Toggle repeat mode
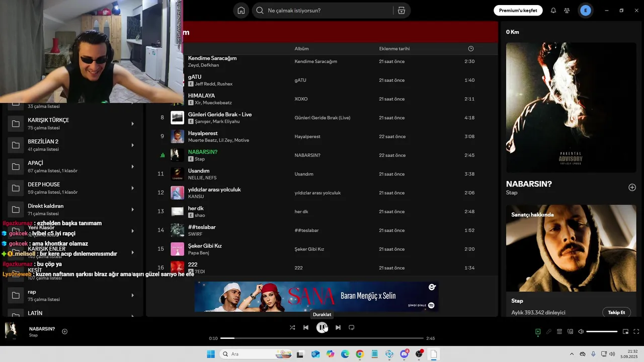Screen dimensions: 644x362 click(352, 327)
